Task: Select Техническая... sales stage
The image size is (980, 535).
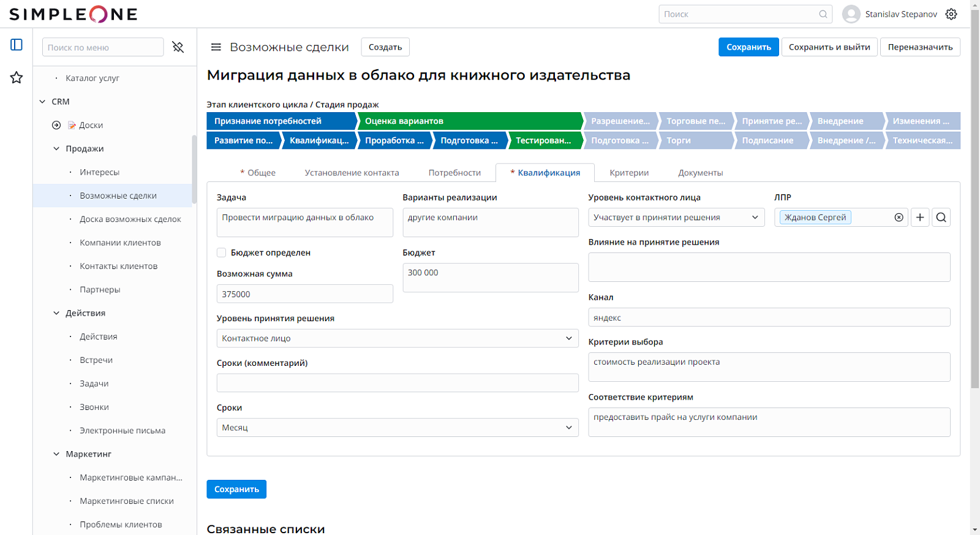Action: click(x=922, y=140)
